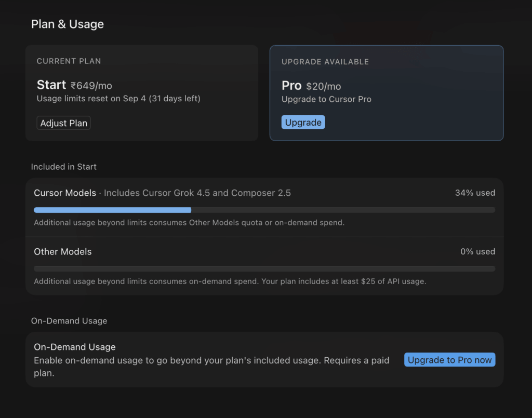The width and height of the screenshot is (532, 418).
Task: Click the Upgrade button in Pro card
Action: [x=303, y=123]
